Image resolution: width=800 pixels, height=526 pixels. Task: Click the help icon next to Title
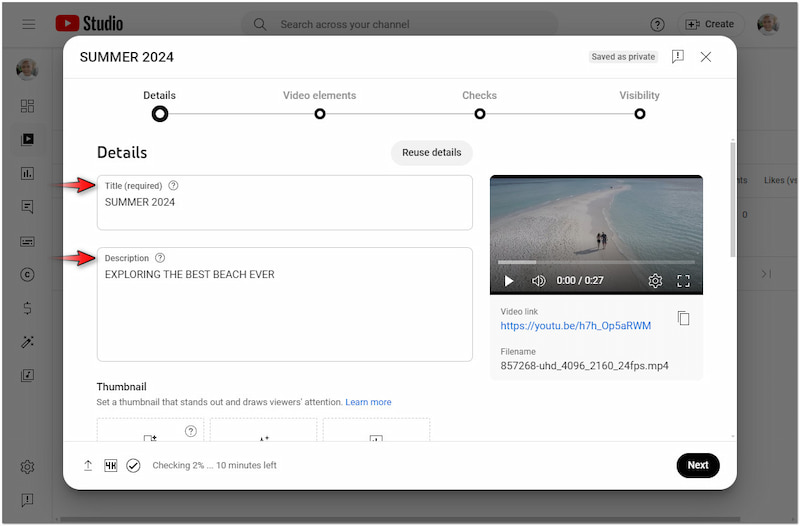click(x=173, y=186)
